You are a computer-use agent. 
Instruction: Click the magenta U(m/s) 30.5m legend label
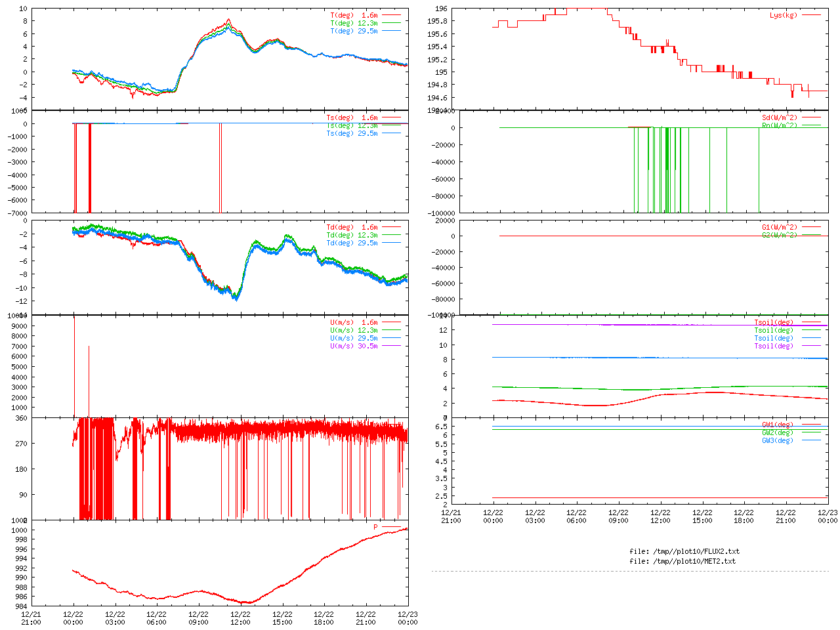(x=354, y=346)
